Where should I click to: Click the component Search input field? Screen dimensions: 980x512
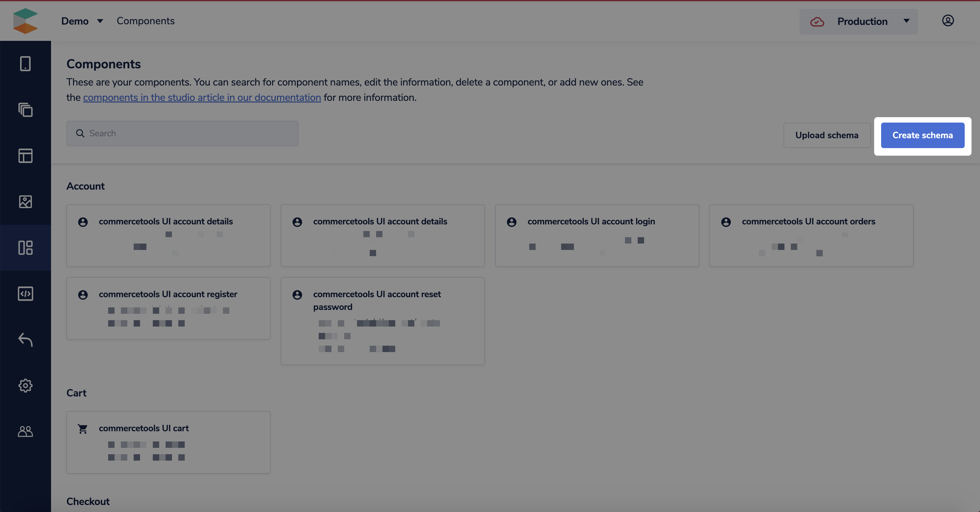point(182,133)
